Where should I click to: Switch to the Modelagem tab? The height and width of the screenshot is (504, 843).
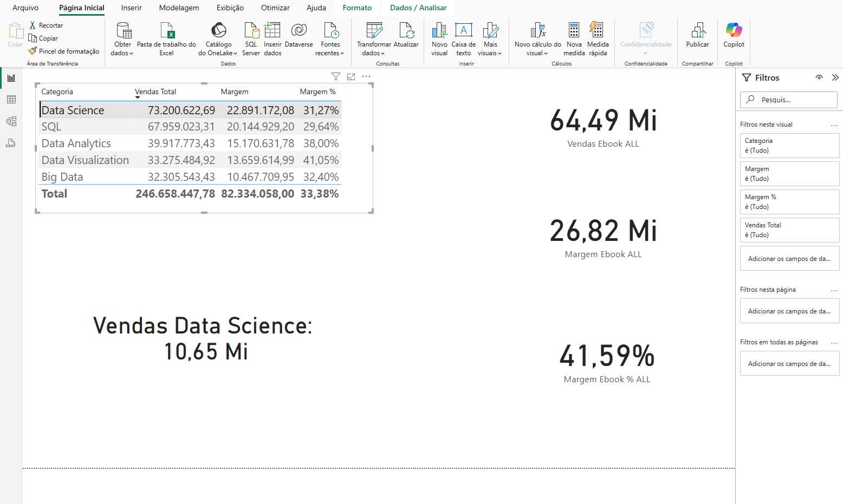pos(179,8)
